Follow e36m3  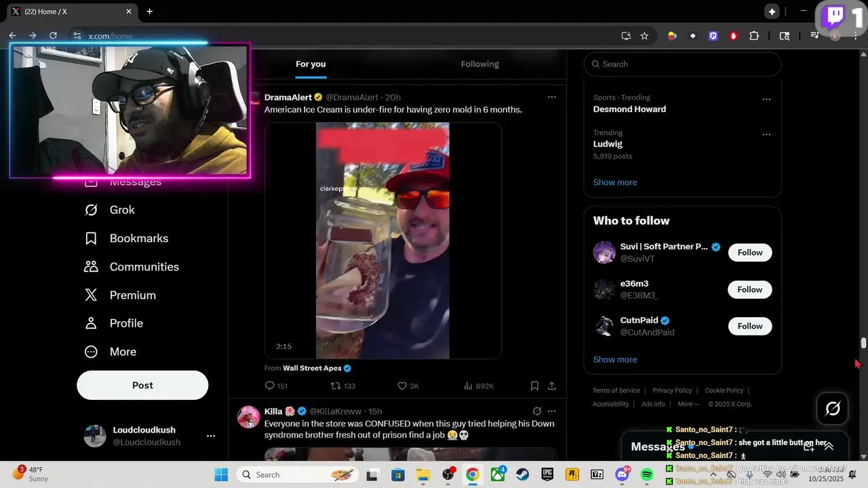tap(750, 289)
